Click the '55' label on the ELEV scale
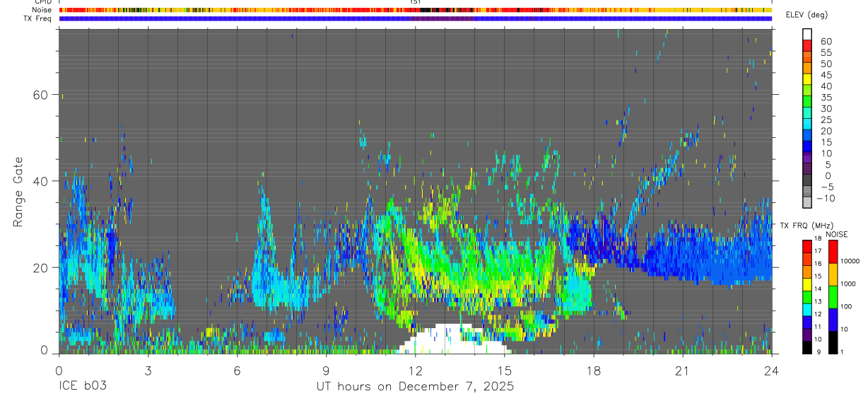Image resolution: width=868 pixels, height=401 pixels. (826, 52)
